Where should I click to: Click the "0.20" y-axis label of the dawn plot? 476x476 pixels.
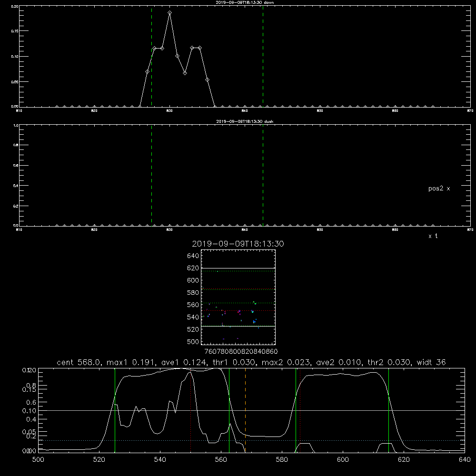point(15,6)
